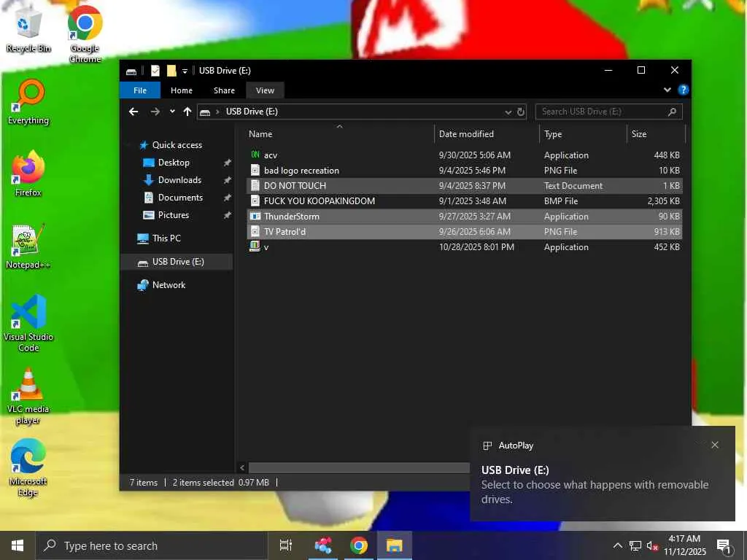Open Microsoft Edge desktop shortcut

tap(28, 469)
